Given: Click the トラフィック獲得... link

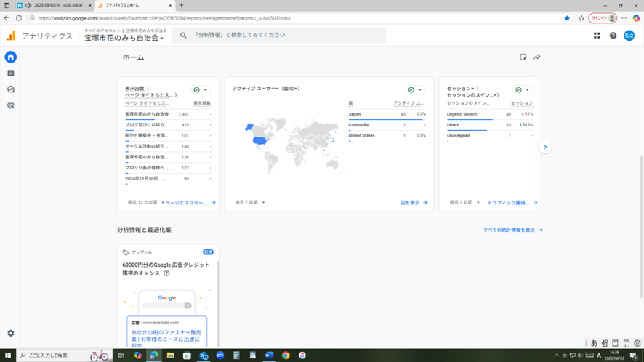Looking at the screenshot, I should 512,203.
